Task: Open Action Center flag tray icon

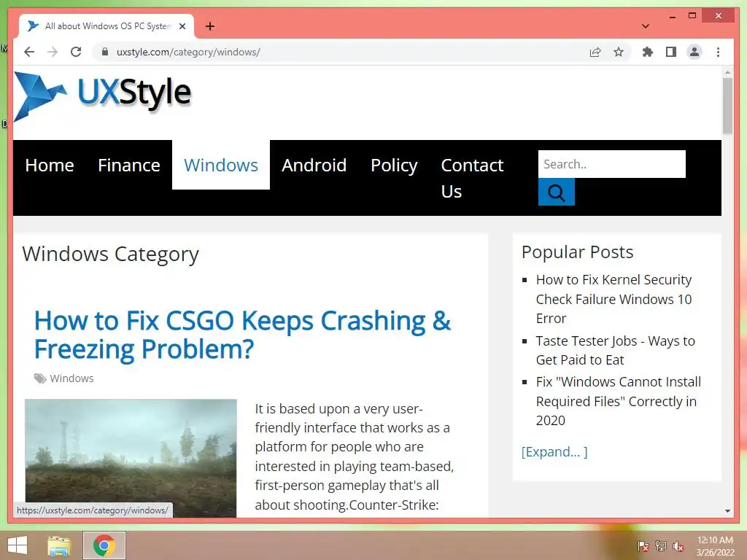Action: pos(643,545)
